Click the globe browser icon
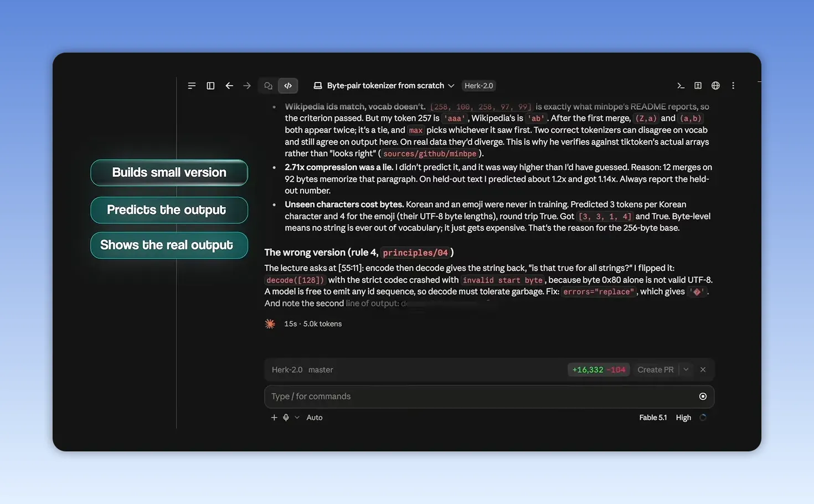 point(715,86)
